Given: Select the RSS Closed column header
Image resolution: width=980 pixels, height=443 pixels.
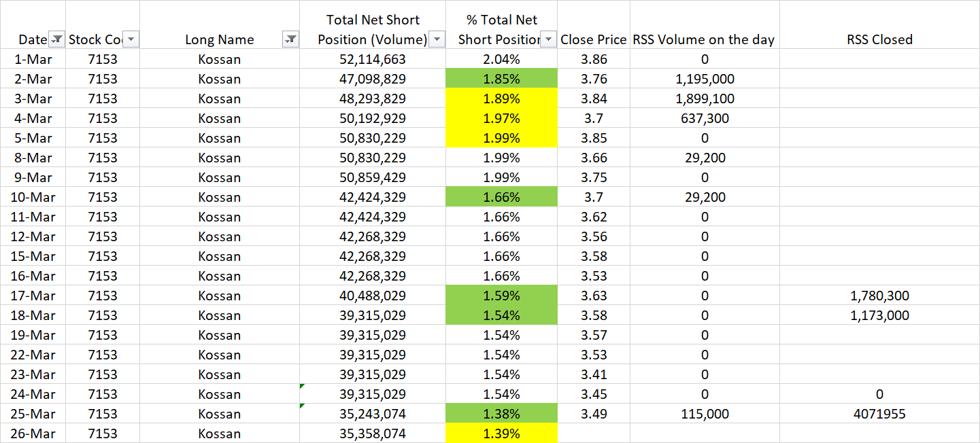Looking at the screenshot, I should 879,39.
